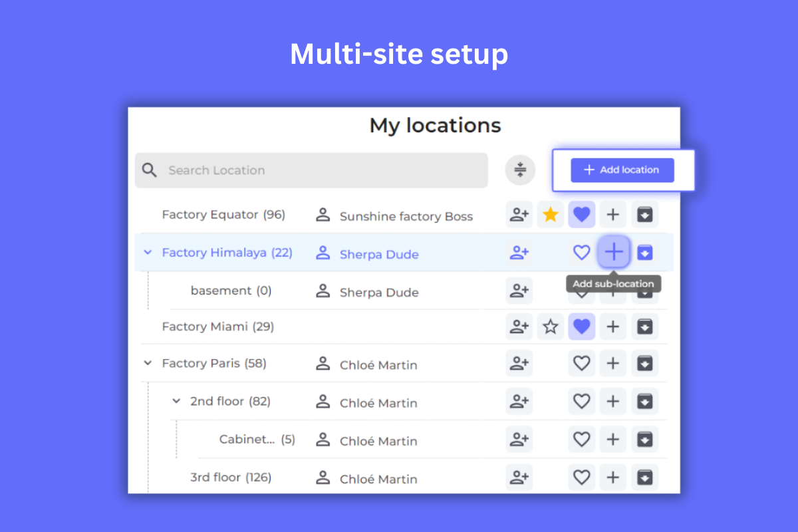Select the archive icon on Factory Paris row
Image resolution: width=798 pixels, height=532 pixels.
(x=644, y=363)
